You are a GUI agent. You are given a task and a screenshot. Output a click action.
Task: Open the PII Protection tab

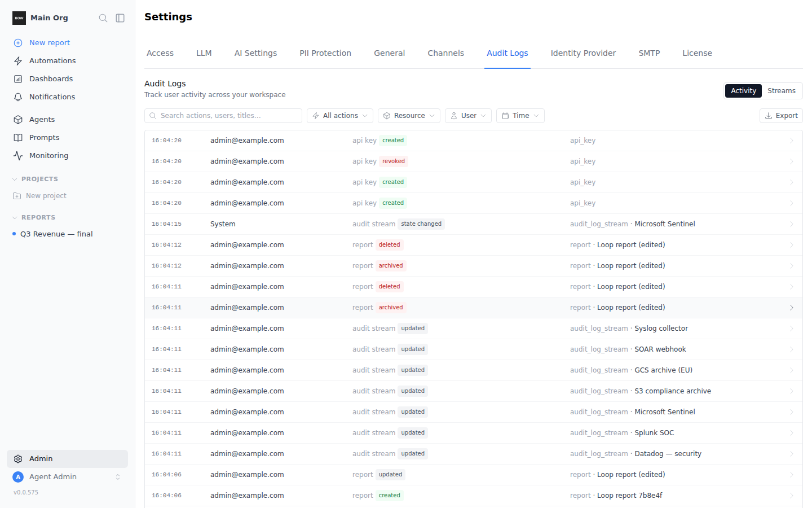pos(325,53)
